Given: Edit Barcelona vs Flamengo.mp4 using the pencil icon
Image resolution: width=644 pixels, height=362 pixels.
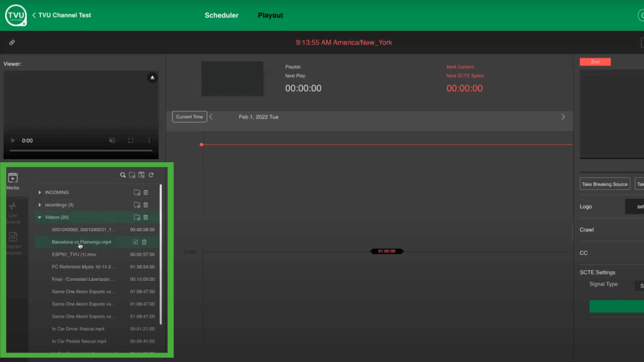Looking at the screenshot, I should (135, 242).
